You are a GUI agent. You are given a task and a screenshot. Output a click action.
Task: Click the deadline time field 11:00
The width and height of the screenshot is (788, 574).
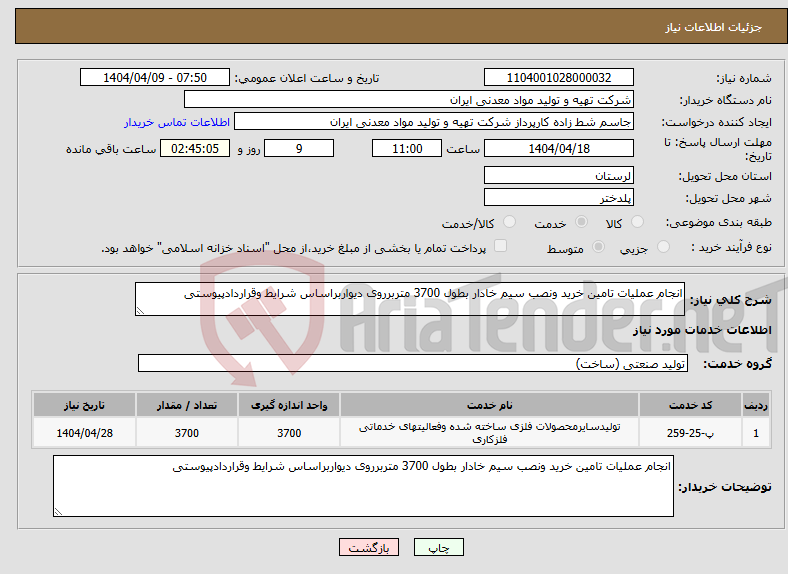pos(407,148)
